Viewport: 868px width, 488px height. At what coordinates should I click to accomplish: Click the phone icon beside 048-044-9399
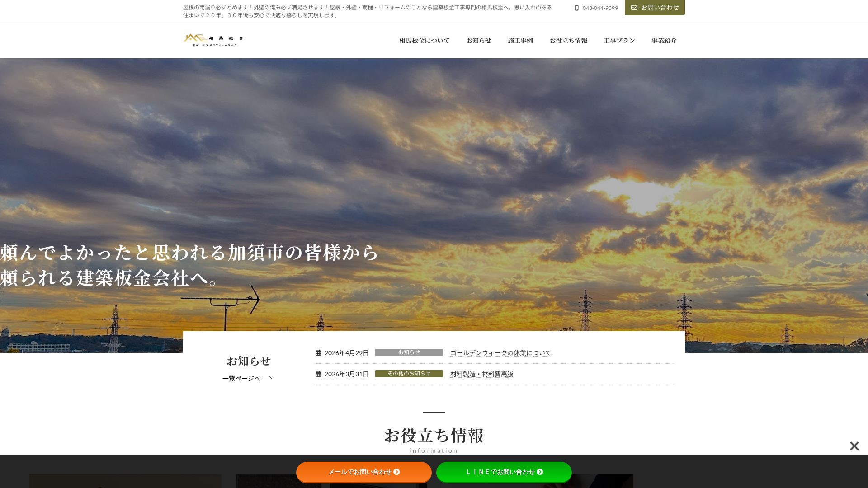point(576,8)
